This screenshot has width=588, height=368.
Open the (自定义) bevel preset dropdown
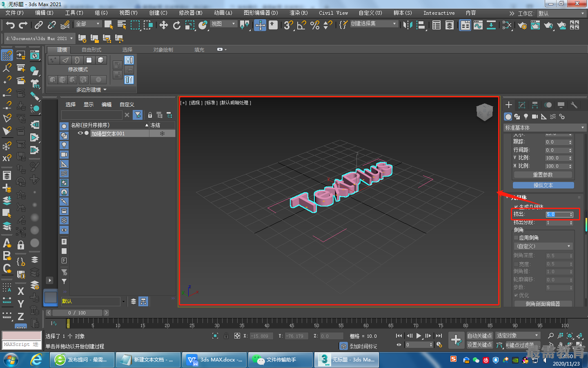(x=543, y=246)
